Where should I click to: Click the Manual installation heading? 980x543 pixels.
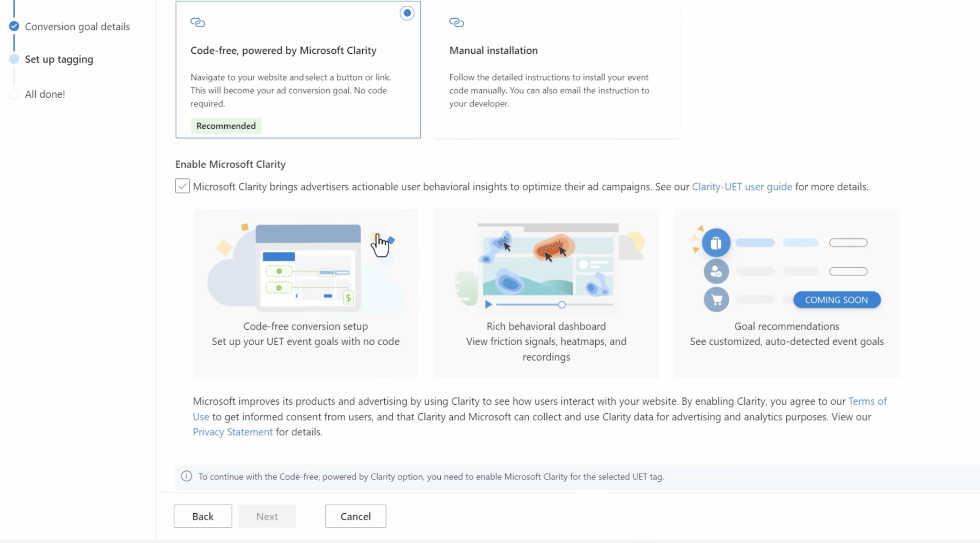pyautogui.click(x=493, y=51)
